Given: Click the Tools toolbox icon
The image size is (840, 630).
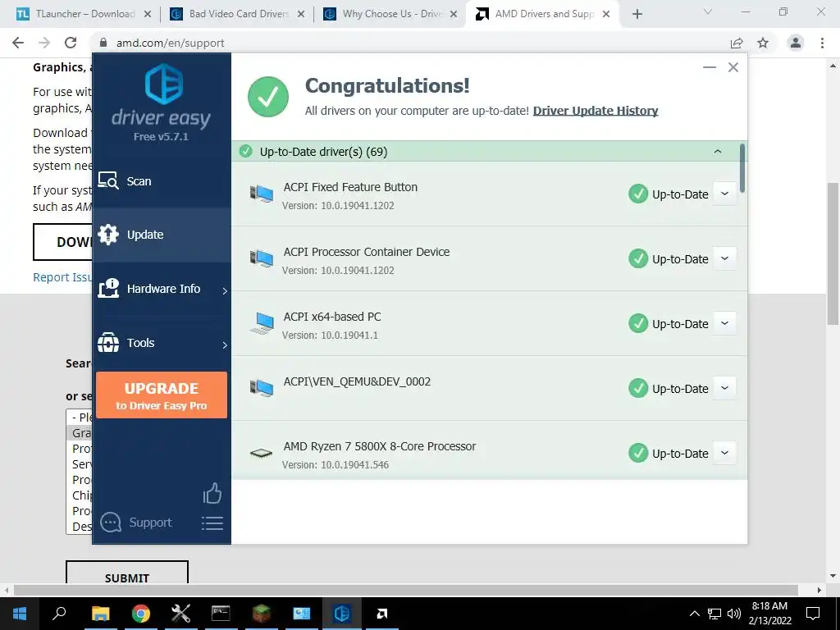Looking at the screenshot, I should point(108,343).
